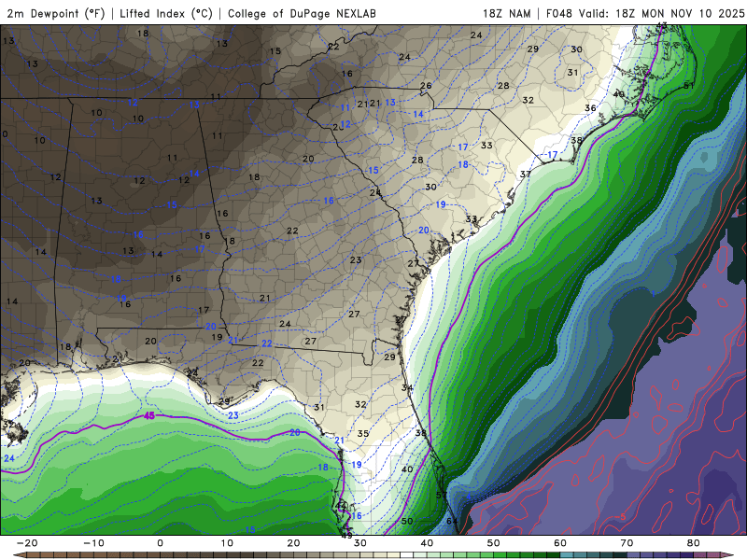
Task: Click the "34" dewpoint value on the map
Action: [x=407, y=387]
